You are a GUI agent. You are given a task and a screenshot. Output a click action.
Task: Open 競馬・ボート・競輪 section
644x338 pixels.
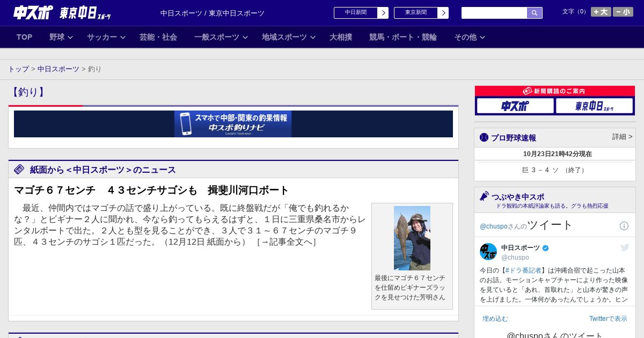click(403, 37)
